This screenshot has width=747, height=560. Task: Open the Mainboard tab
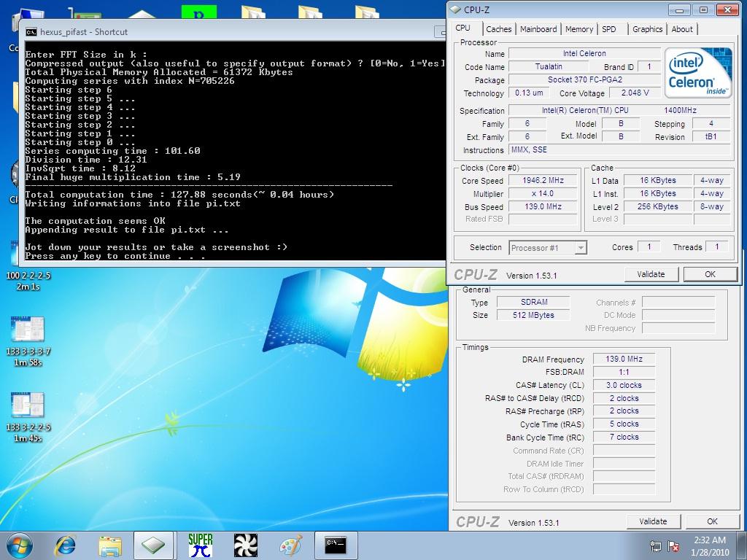coord(538,29)
